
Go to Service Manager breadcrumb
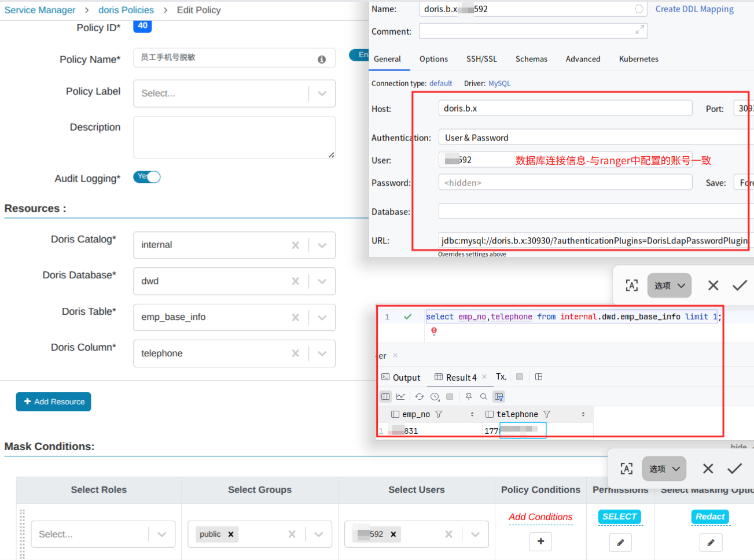[40, 10]
